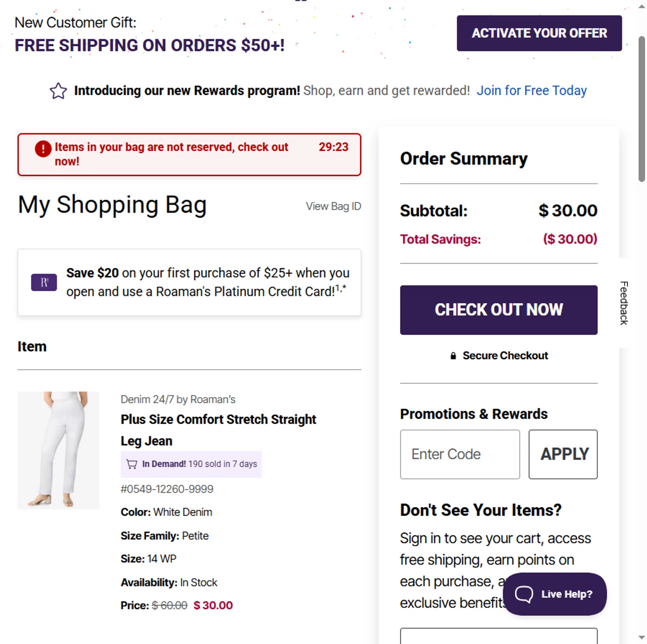Image resolution: width=647 pixels, height=644 pixels.
Task: Click the red alert exclamation icon
Action: click(x=43, y=149)
